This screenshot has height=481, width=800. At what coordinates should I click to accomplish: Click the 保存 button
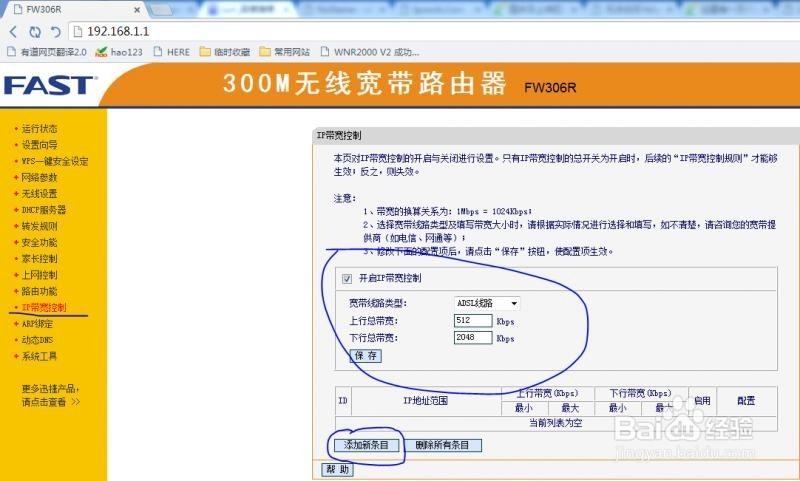tap(366, 356)
